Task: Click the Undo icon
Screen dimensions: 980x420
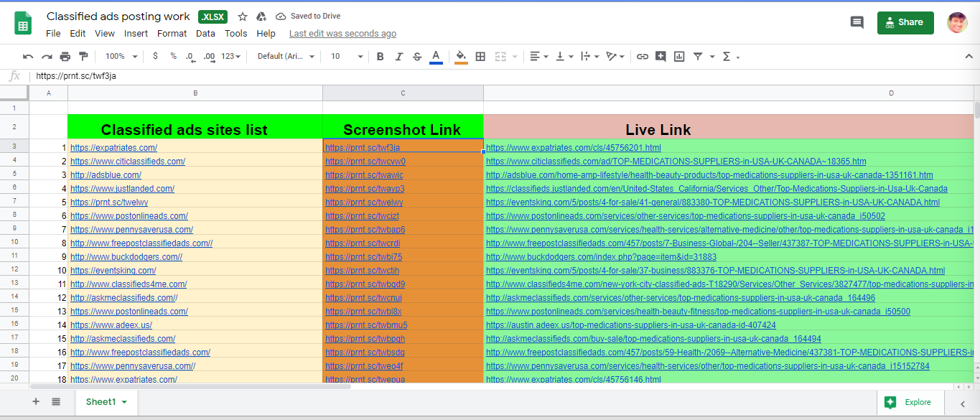Action: [x=28, y=57]
